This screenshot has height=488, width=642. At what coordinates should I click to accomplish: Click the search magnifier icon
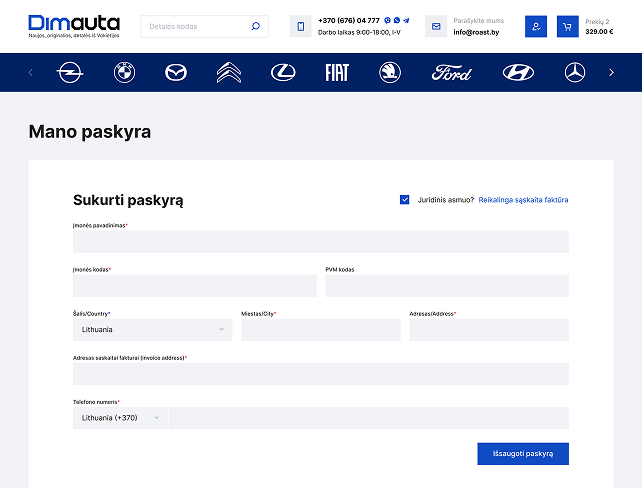coord(255,27)
